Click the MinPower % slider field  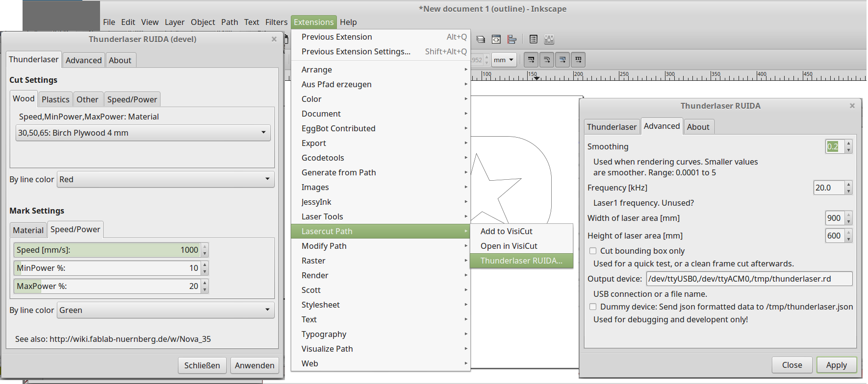pos(107,268)
